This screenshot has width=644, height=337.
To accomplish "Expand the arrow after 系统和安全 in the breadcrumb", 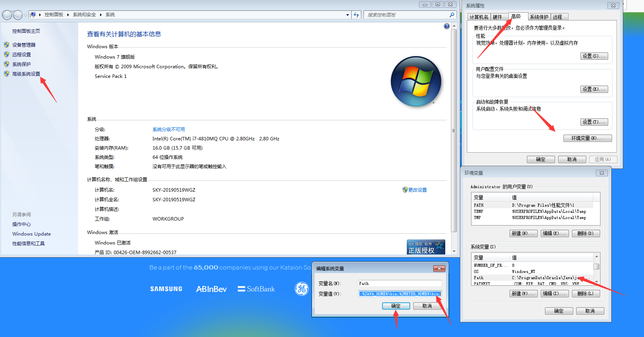I will pyautogui.click(x=101, y=15).
